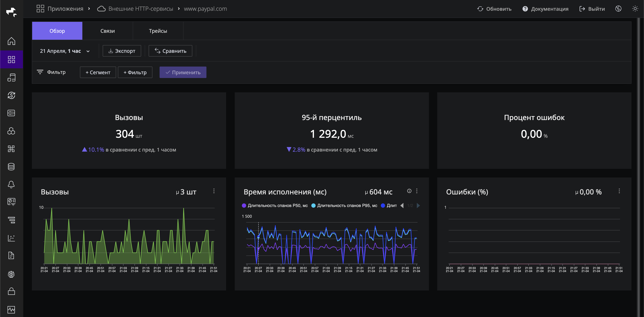644x317 pixels.
Task: Go to next legend page arrow
Action: point(418,206)
